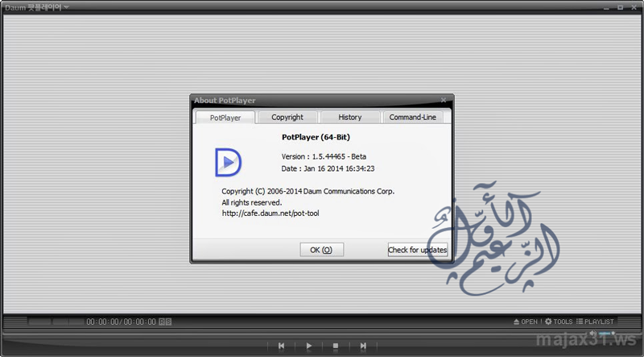Confirm the About dialog with OK
644x357 pixels.
321,250
